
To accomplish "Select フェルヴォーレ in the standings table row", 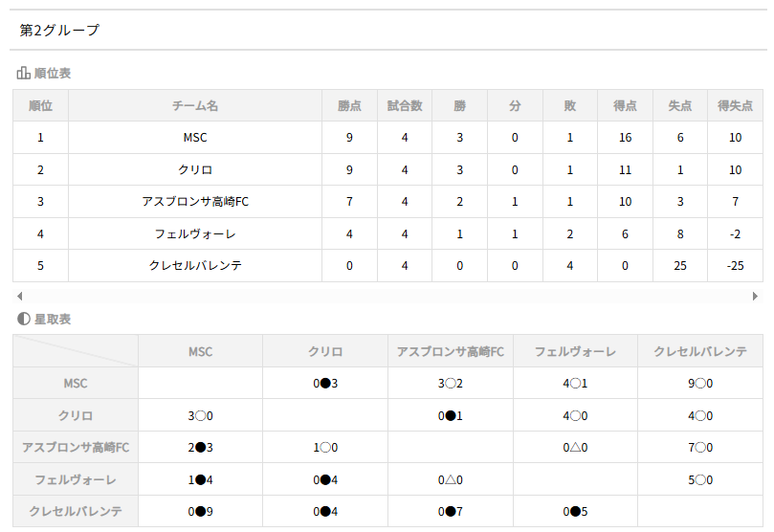I will tap(195, 233).
